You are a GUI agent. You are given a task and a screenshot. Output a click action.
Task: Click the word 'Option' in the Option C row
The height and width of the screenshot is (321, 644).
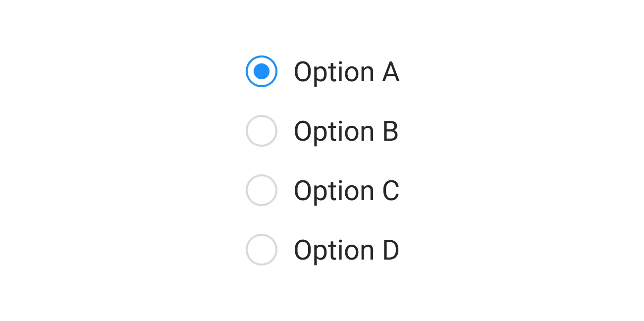[x=334, y=191]
